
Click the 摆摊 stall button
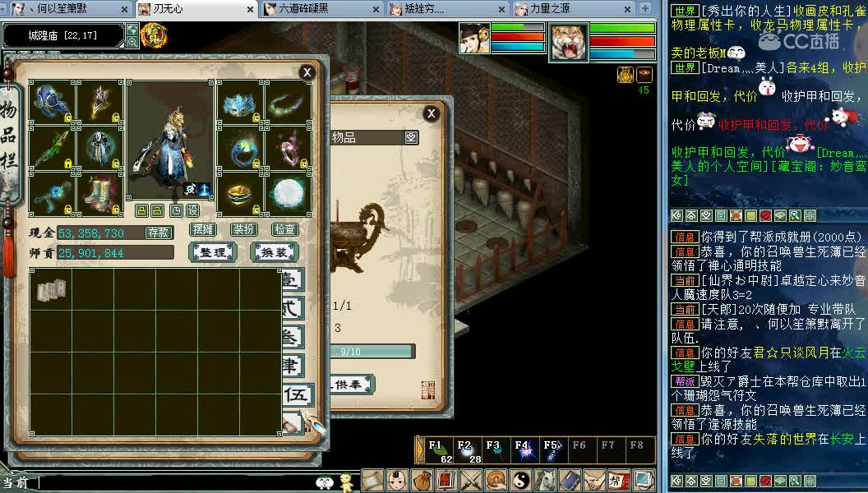[x=202, y=229]
